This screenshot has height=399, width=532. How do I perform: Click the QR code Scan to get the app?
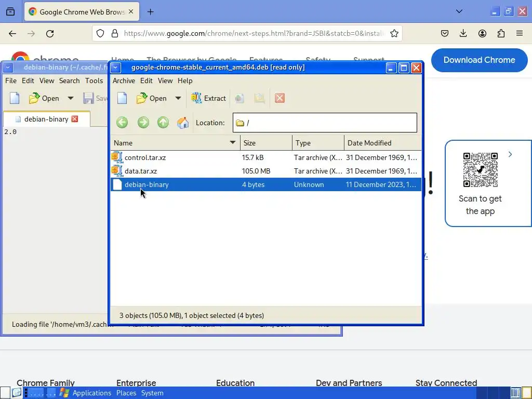[x=480, y=170]
